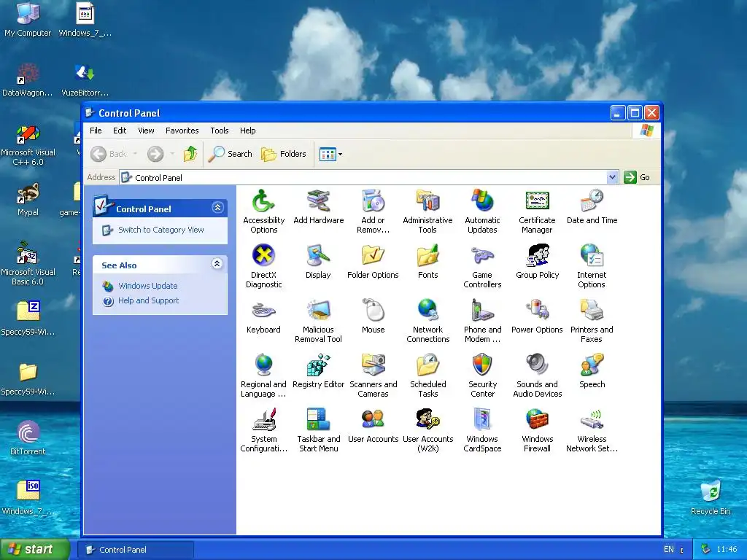Open System Configuration icon
The height and width of the screenshot is (560, 747).
point(263,430)
